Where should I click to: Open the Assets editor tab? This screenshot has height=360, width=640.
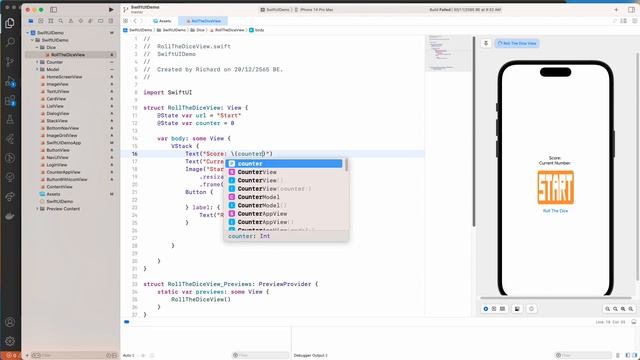162,21
